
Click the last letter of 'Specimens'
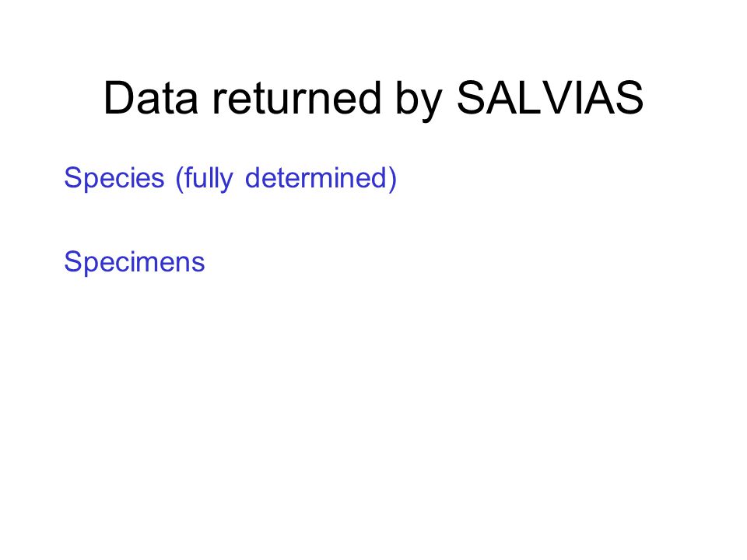click(x=198, y=264)
